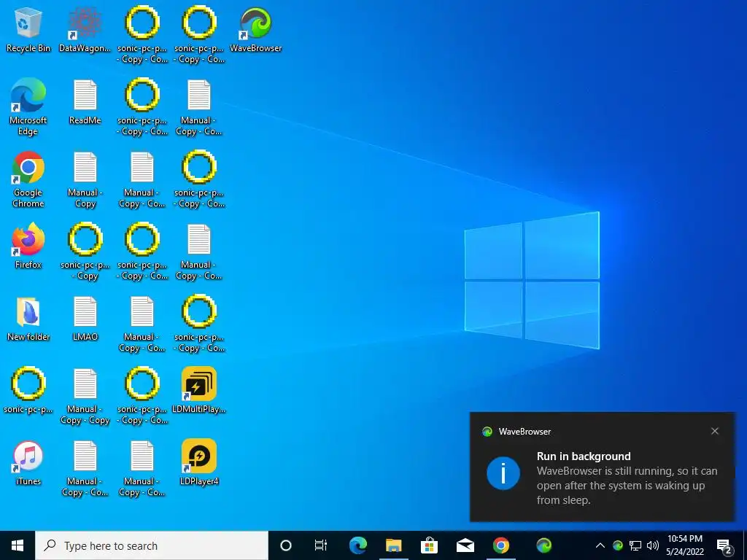The width and height of the screenshot is (747, 560).
Task: Select the New folder desktop icon
Action: 28,318
